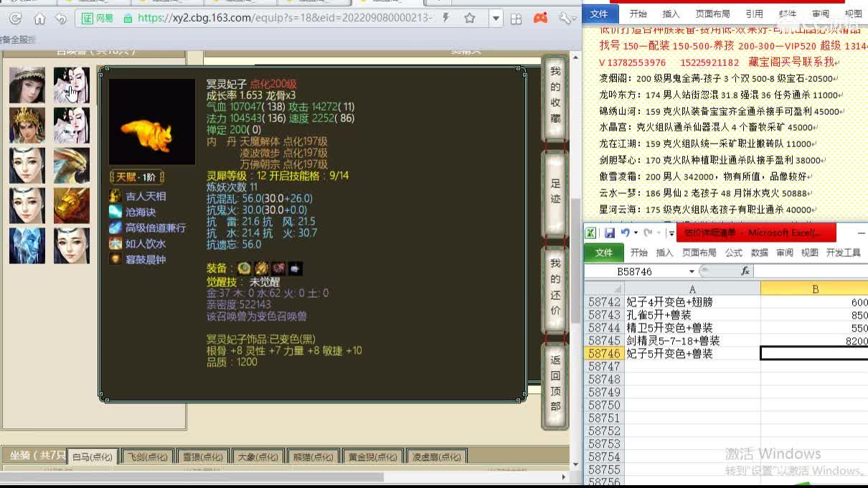
Task: Click Excel Name Box showing B58746
Action: [635, 271]
